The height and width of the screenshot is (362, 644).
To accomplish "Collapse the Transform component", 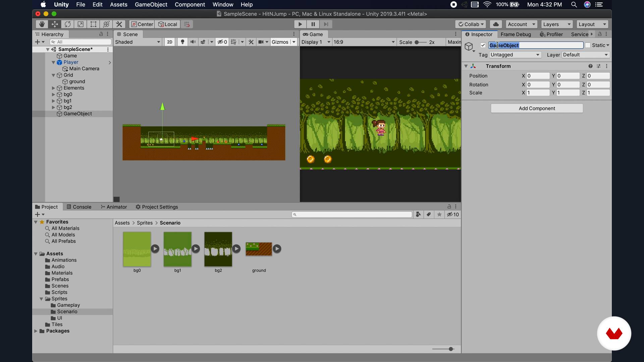I will [x=466, y=66].
